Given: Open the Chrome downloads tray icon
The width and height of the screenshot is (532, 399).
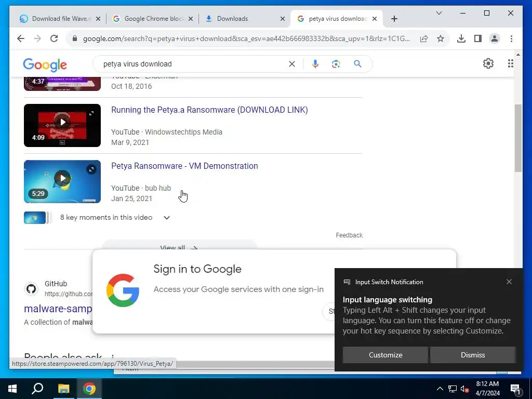Looking at the screenshot, I should click(x=461, y=38).
